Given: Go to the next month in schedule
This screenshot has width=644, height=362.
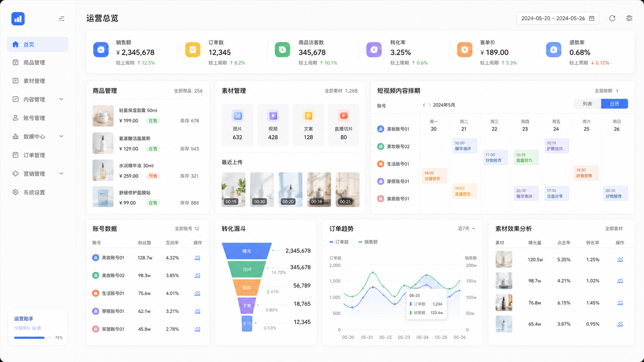Looking at the screenshot, I should click(430, 105).
